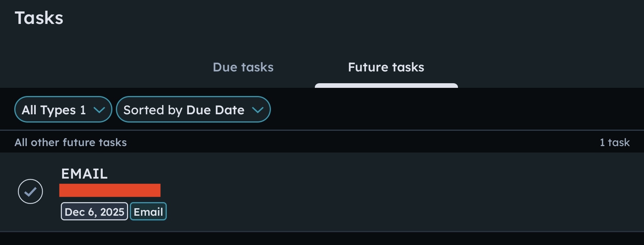This screenshot has width=644, height=245.
Task: Click the Dec 6, 2025 date badge
Action: click(x=94, y=212)
